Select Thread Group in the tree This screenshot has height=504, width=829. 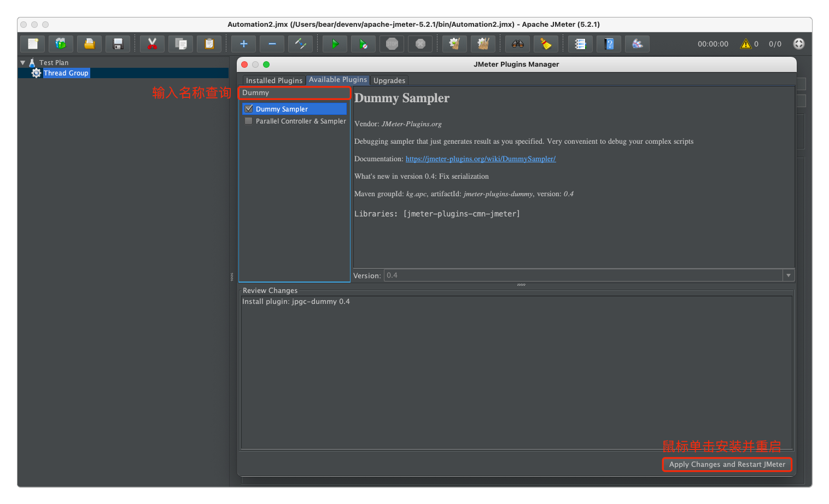click(66, 73)
